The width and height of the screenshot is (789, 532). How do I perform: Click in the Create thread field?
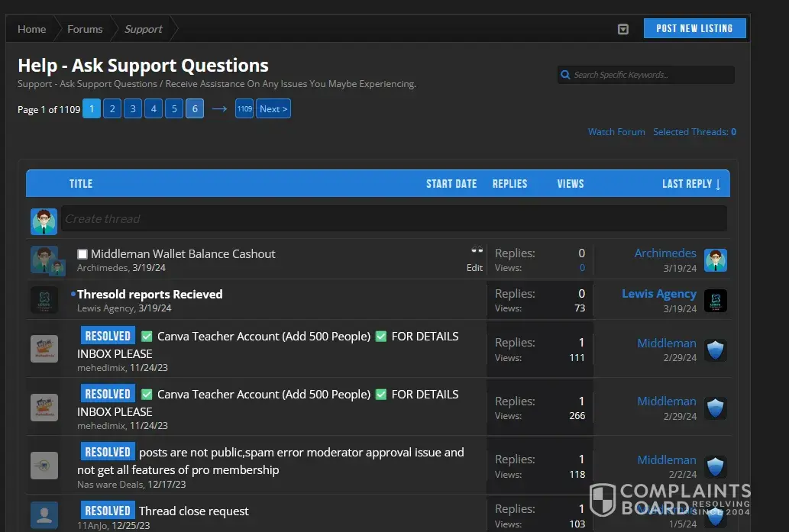[x=393, y=219]
